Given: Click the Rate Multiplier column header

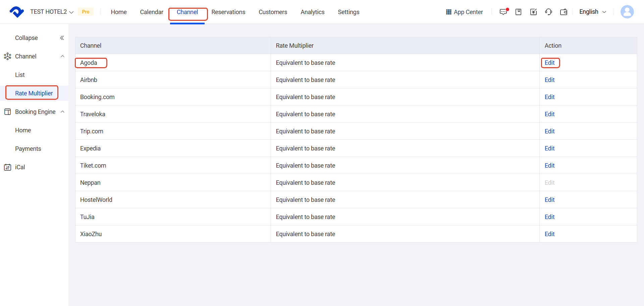Looking at the screenshot, I should pos(295,46).
